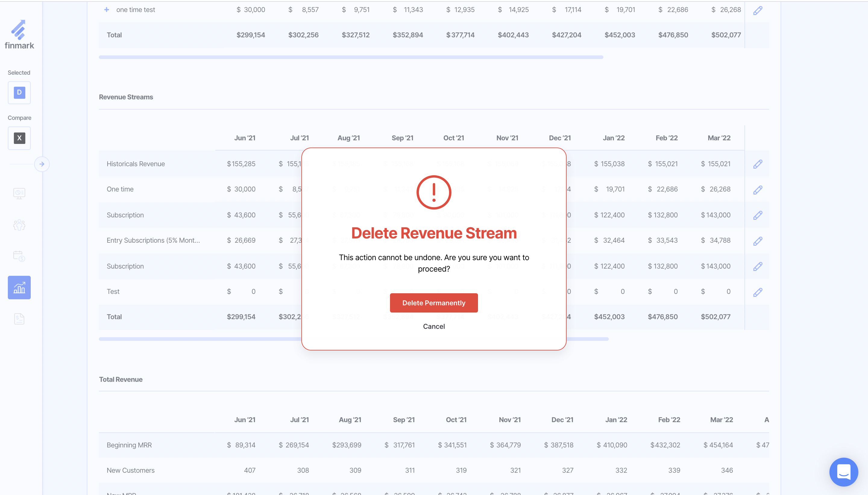The width and height of the screenshot is (868, 495).
Task: Click the top table horizontal scrollbar
Action: pos(351,57)
